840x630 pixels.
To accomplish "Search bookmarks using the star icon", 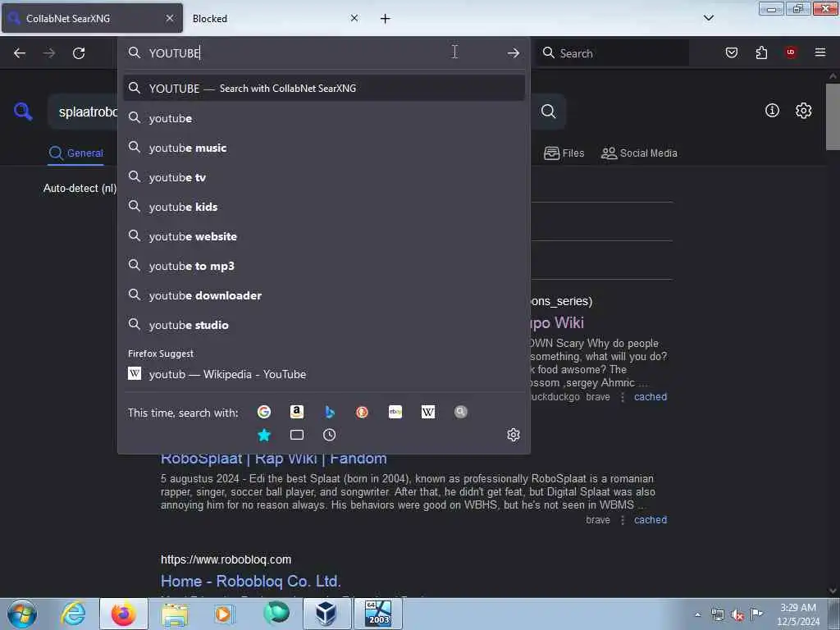I will click(x=264, y=435).
